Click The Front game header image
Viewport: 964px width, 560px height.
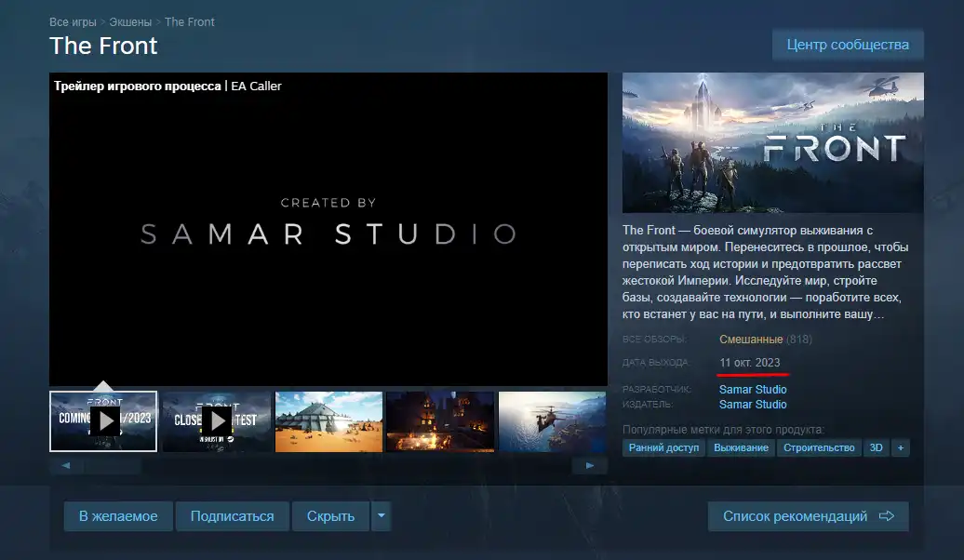point(773,142)
